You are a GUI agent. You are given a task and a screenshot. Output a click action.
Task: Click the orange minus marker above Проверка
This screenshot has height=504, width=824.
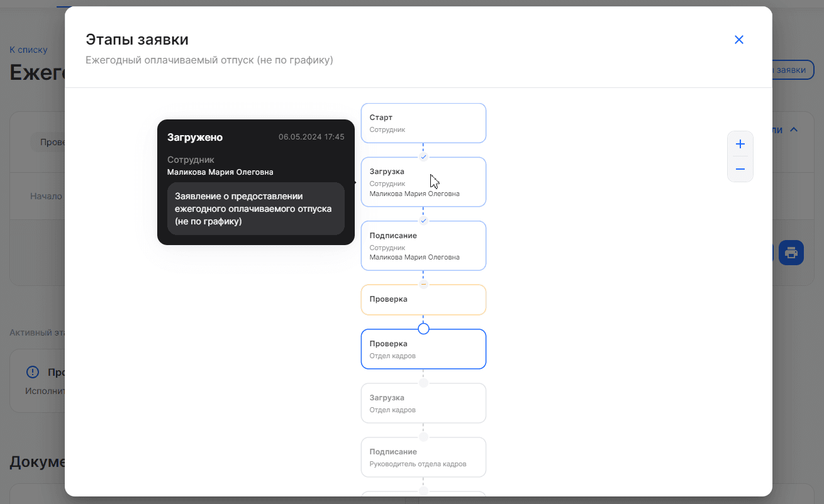pos(423,285)
